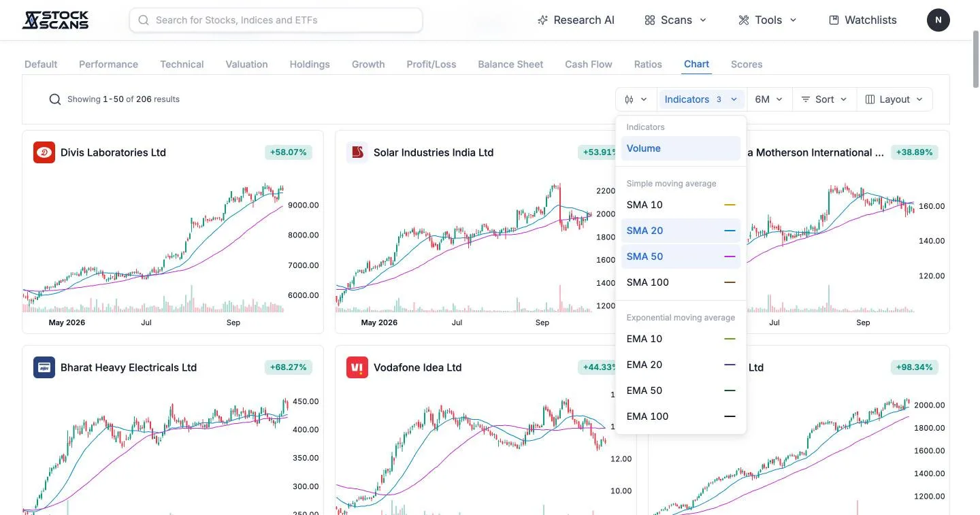Open the Layout dropdown
This screenshot has height=515, width=980.
[894, 99]
